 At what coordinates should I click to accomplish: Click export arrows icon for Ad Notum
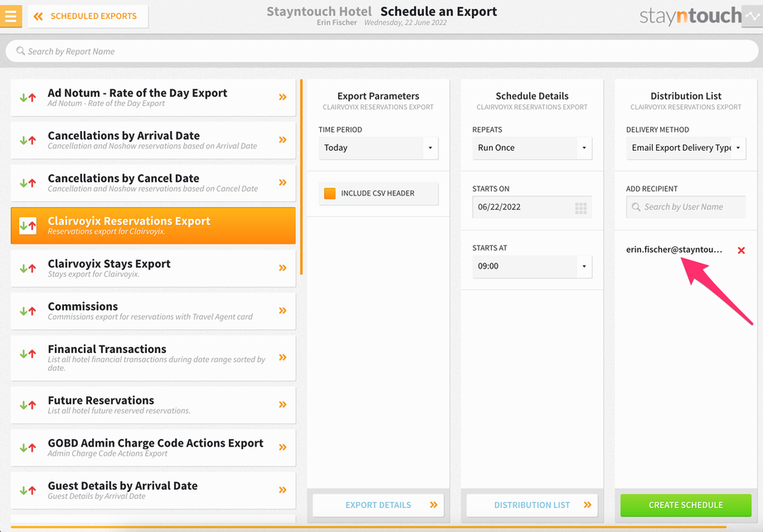pos(27,97)
